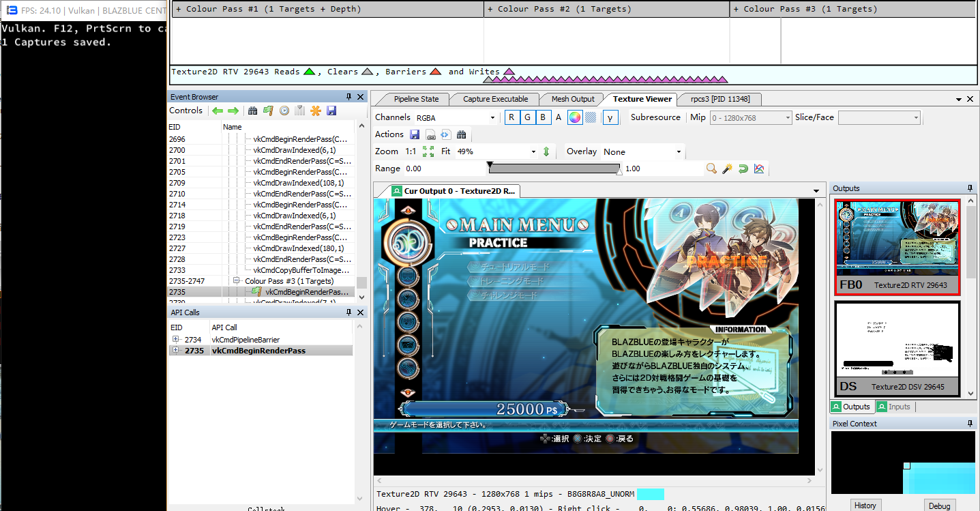Click the Debug button in Pixel Context
Viewport: 980px width, 511px height.
tap(939, 506)
